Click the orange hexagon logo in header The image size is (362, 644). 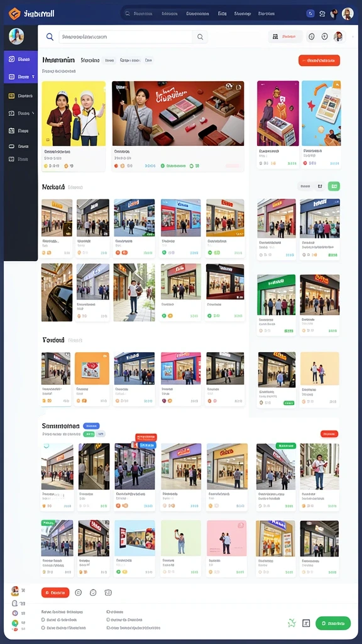pos(14,14)
